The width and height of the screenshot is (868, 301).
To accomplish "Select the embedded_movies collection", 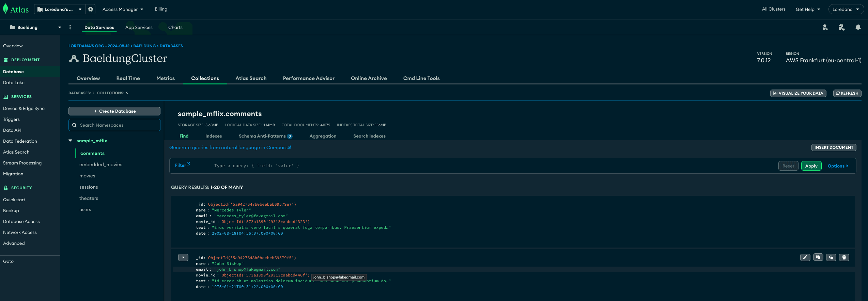I will pos(101,164).
